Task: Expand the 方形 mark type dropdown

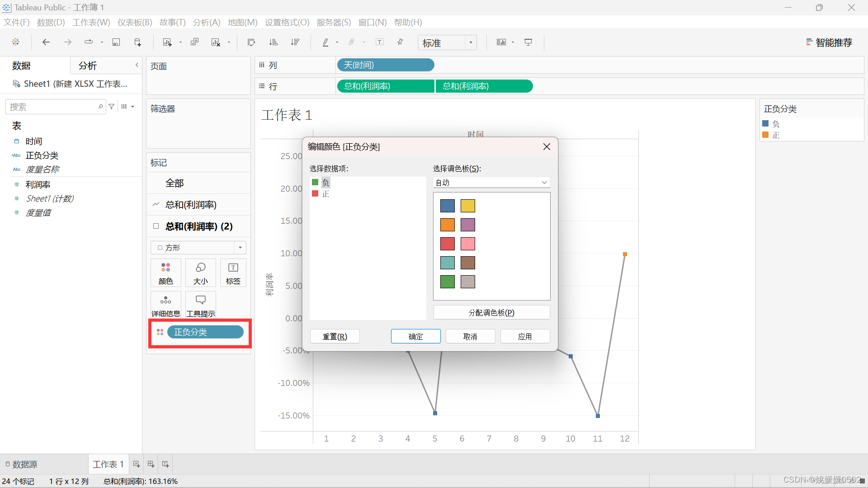Action: (240, 248)
